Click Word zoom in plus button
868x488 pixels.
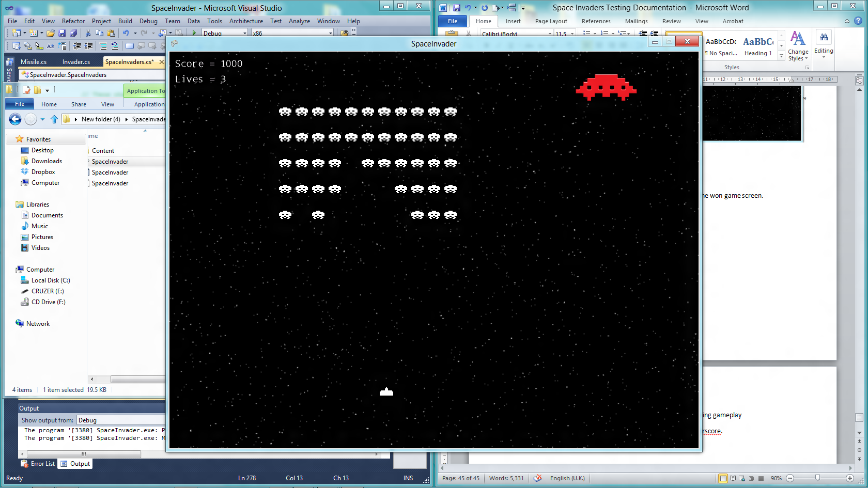[x=850, y=478]
